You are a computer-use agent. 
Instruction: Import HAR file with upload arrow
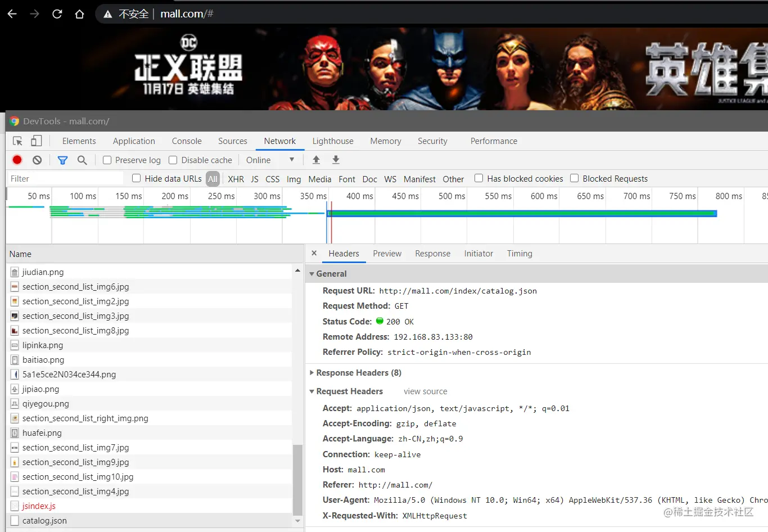(x=316, y=160)
